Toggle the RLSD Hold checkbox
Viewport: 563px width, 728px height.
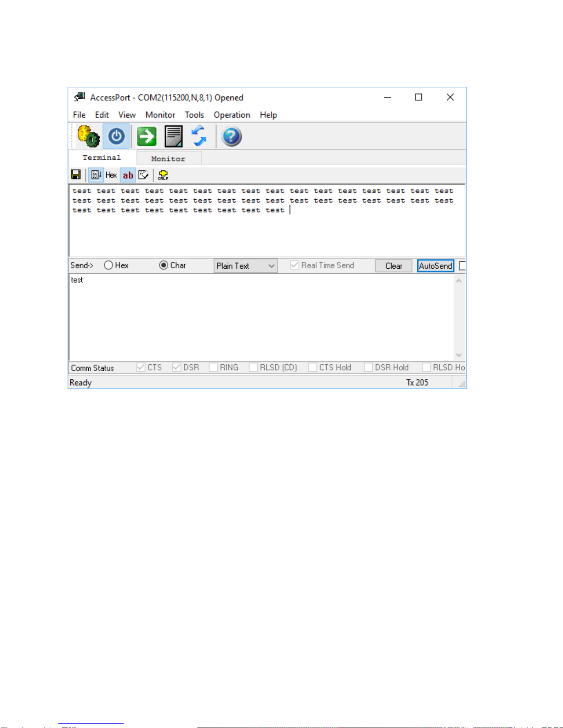coord(427,367)
